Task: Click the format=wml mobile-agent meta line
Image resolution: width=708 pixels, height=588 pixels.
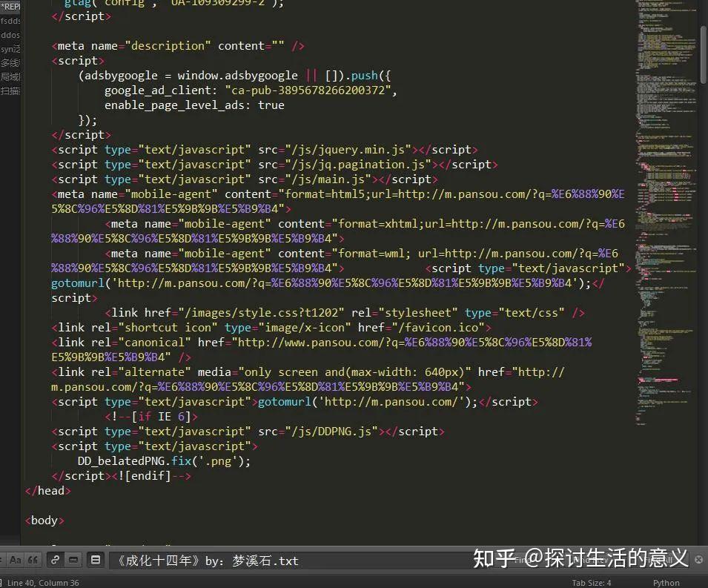Action: coord(334,260)
